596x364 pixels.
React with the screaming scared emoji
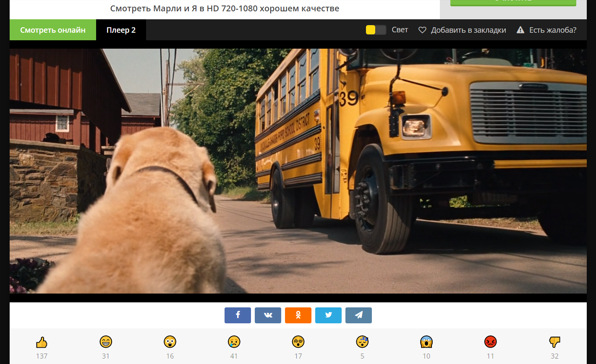coord(426,342)
